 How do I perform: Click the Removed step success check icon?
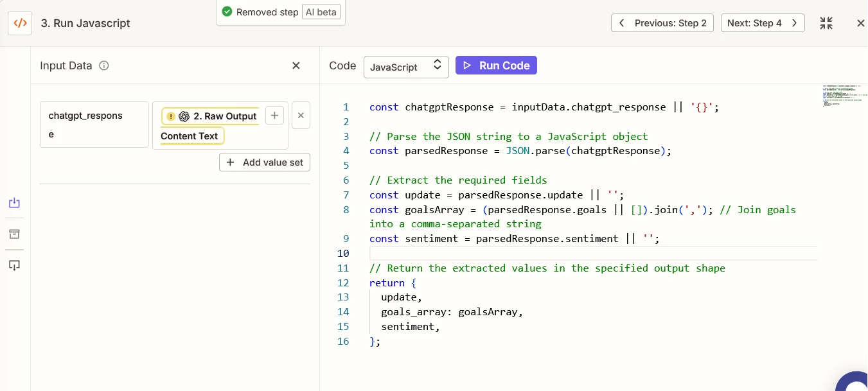click(227, 12)
